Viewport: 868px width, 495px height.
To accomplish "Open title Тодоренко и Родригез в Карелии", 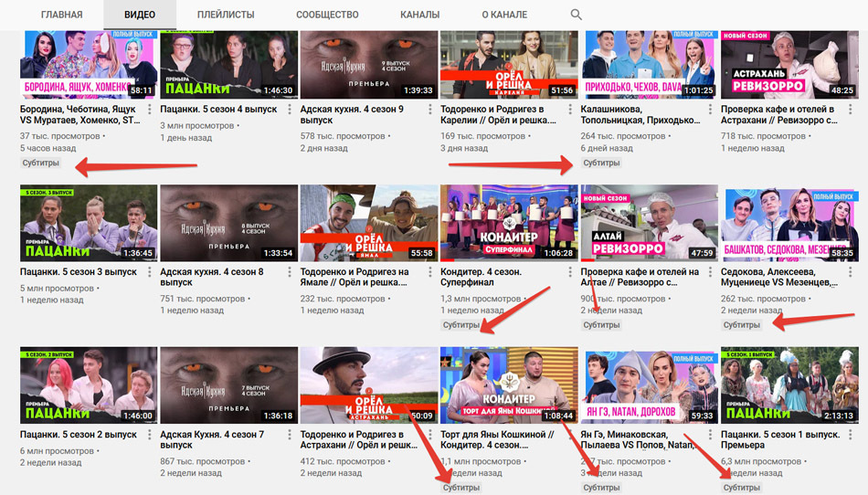I will 498,114.
